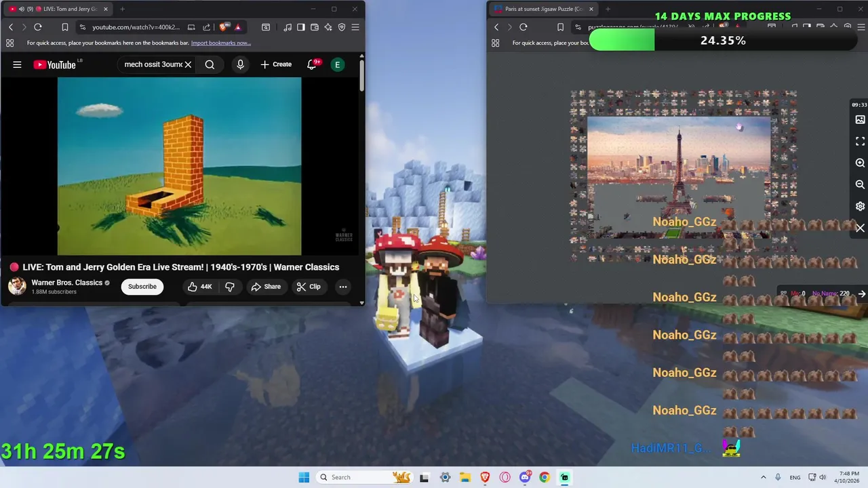
Task: Open YouTube notifications bell
Action: [x=312, y=64]
